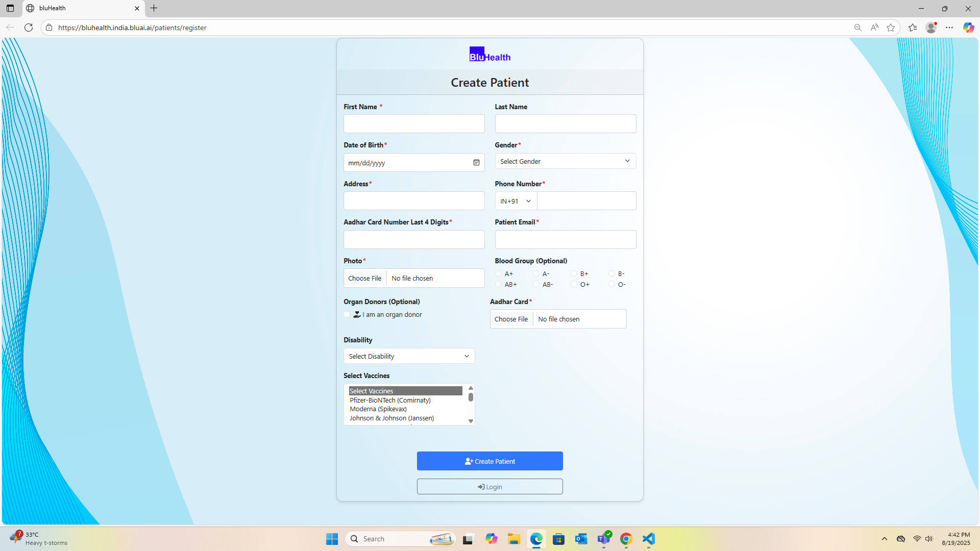Open the IN+91 country code dropdown
Image resolution: width=980 pixels, height=551 pixels.
(x=516, y=201)
